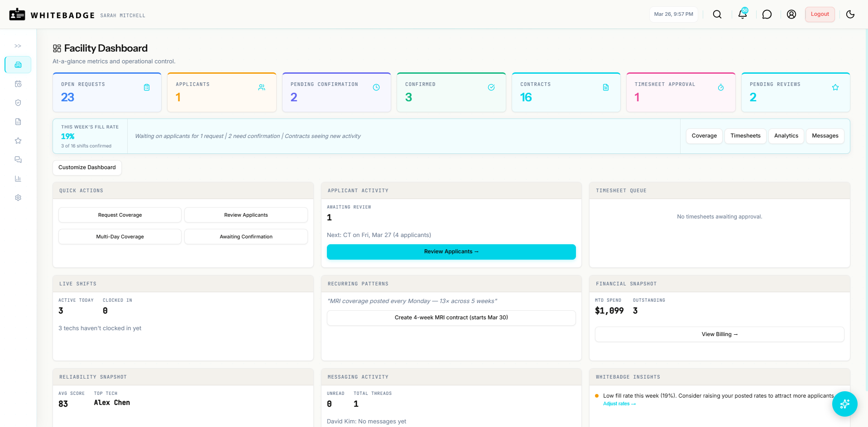Switch to the Analytics tab
The width and height of the screenshot is (868, 427).
(786, 136)
